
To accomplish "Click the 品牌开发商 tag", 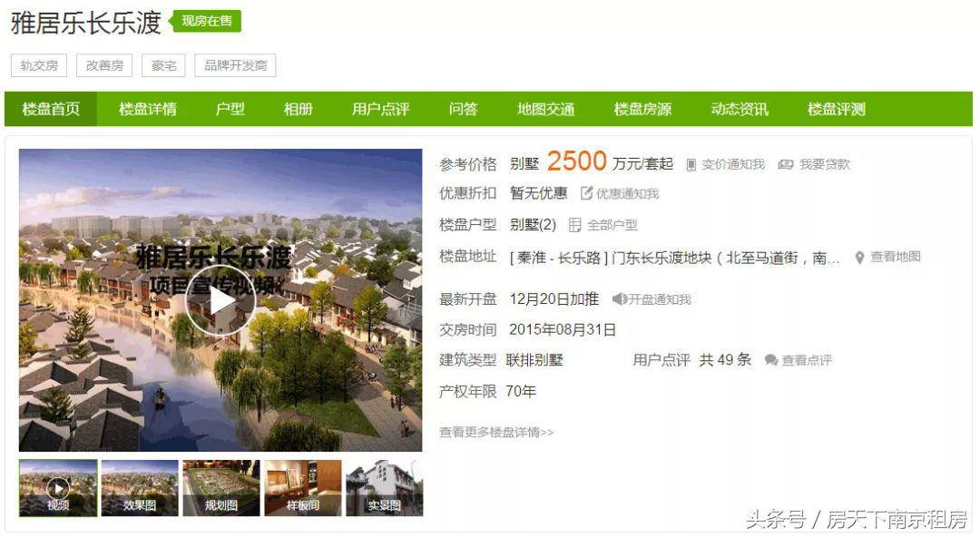I will 235,65.
